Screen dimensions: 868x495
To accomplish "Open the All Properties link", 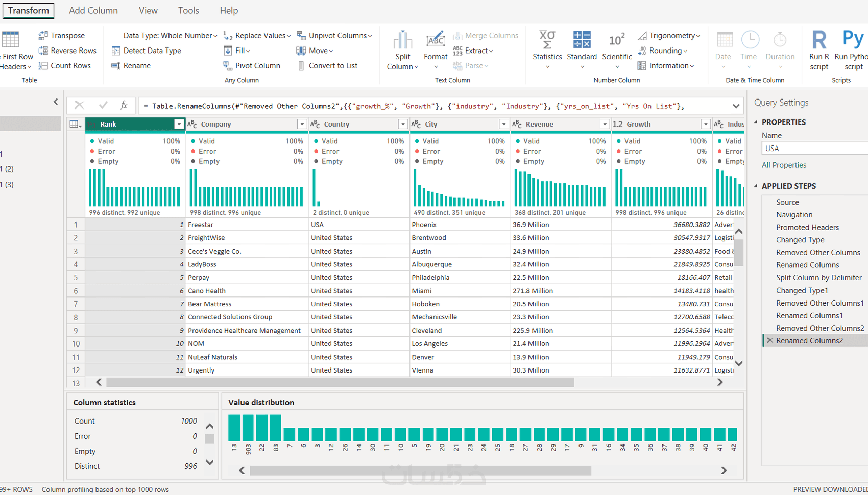I will [784, 165].
